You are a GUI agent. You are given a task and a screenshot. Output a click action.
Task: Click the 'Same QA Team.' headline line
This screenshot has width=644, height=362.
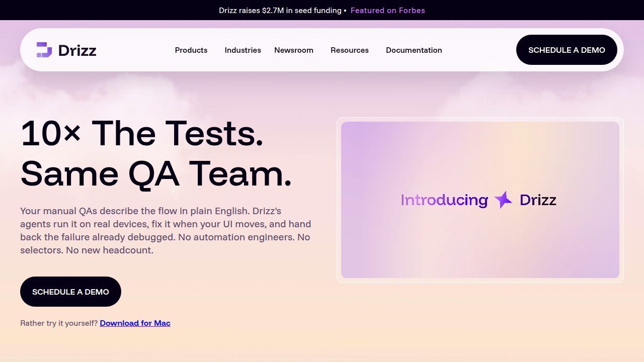tap(156, 173)
